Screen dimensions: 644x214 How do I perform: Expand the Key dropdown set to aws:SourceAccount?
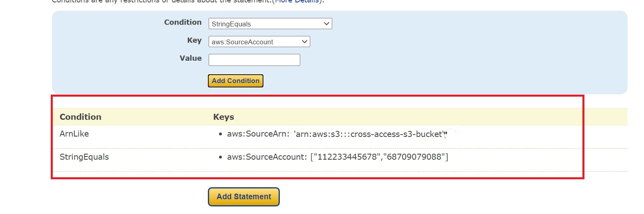click(259, 42)
